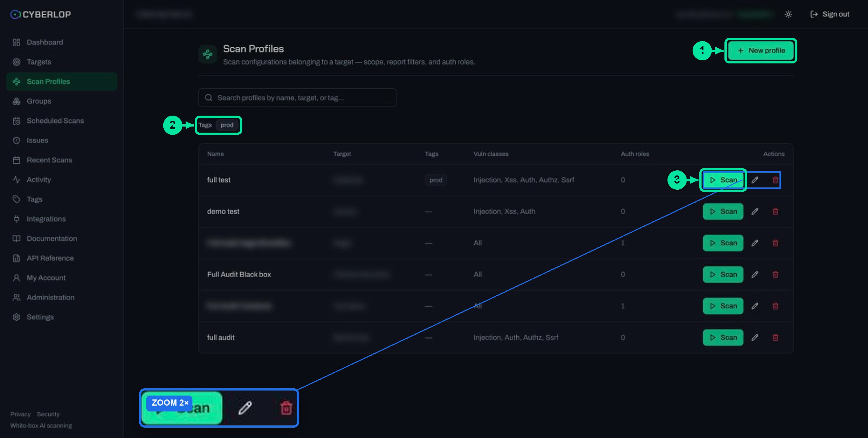Open the Activity page

[62, 180]
